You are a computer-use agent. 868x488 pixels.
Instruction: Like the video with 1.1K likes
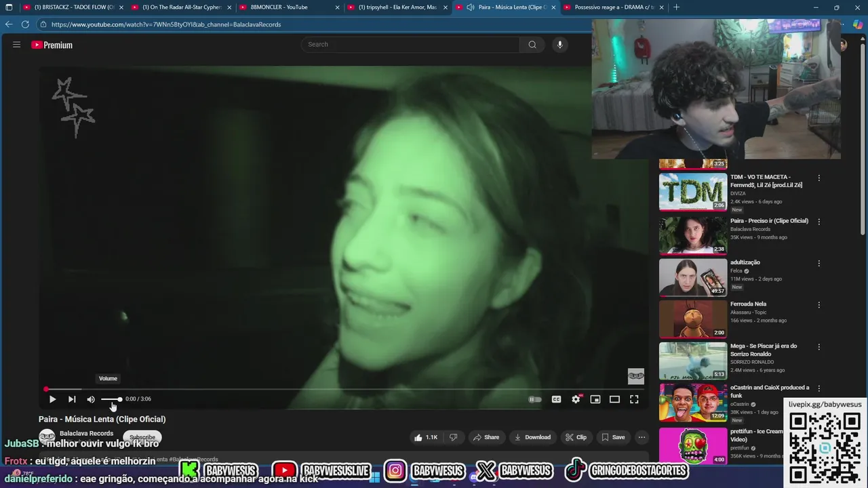pyautogui.click(x=426, y=437)
